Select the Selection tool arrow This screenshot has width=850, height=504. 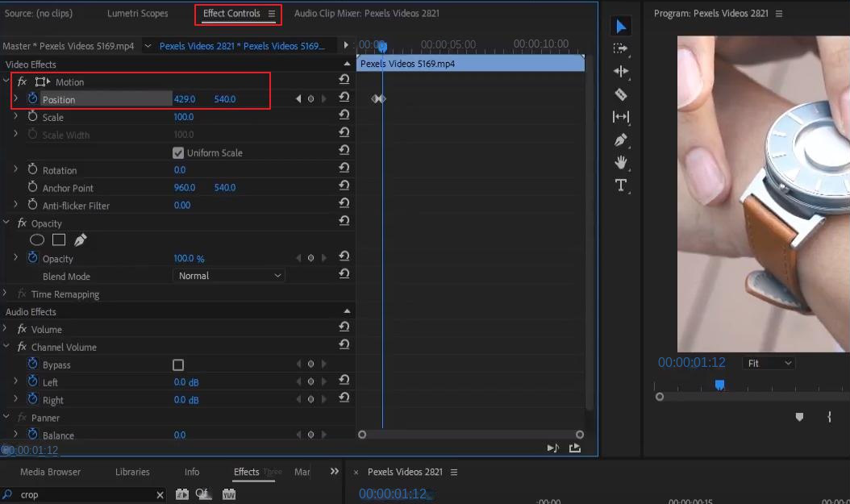[621, 26]
